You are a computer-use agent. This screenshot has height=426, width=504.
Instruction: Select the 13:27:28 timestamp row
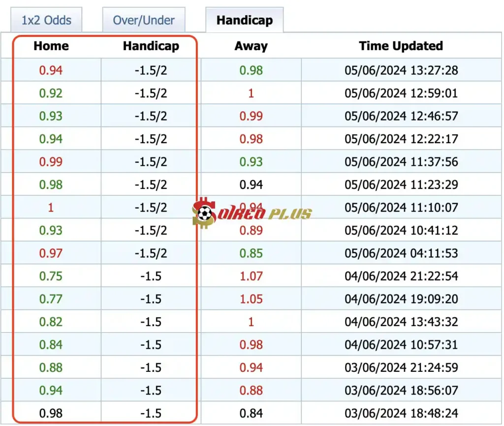(401, 70)
